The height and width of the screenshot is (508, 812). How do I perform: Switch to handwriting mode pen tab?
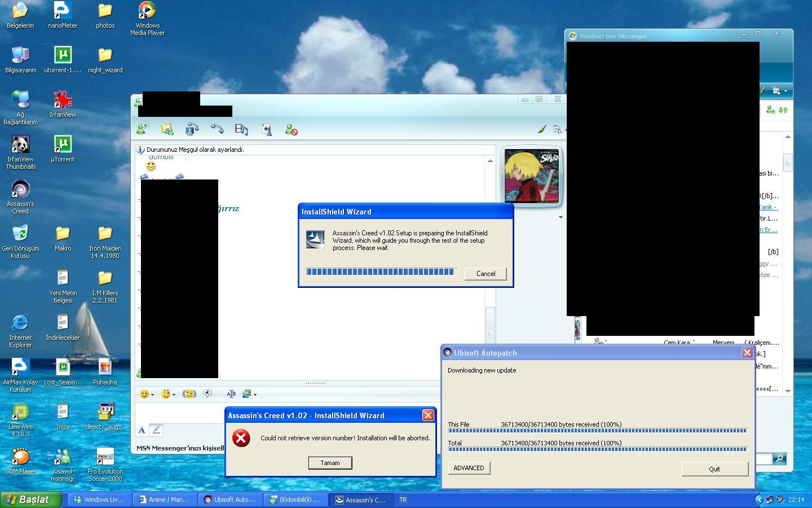(156, 430)
